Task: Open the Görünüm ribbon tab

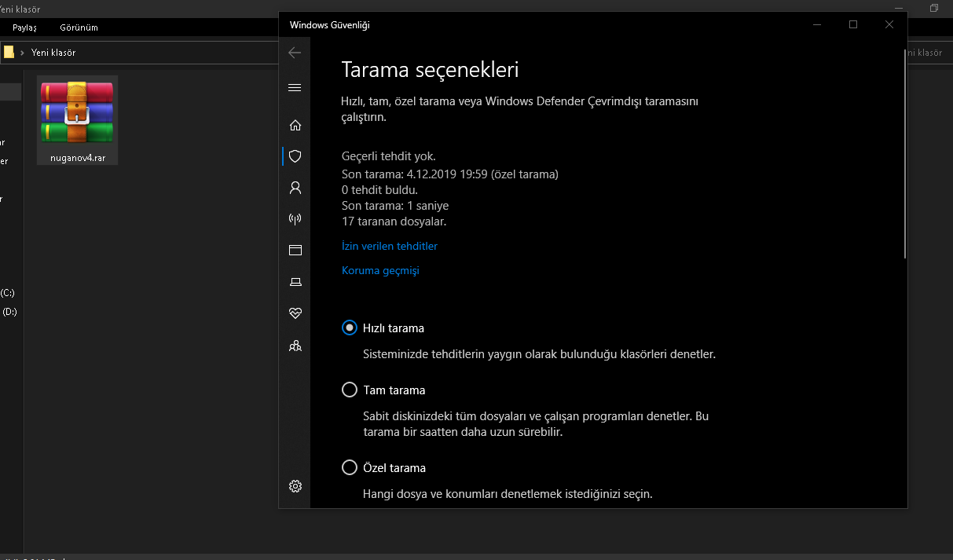Action: (79, 27)
